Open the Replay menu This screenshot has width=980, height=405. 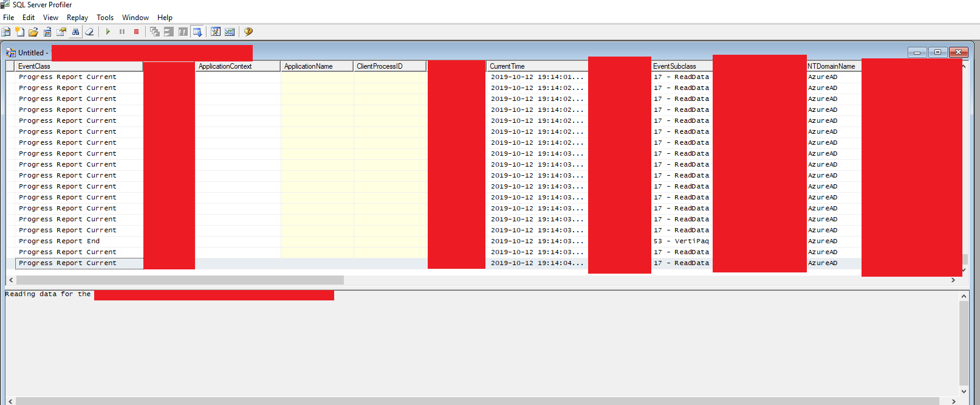(x=77, y=18)
